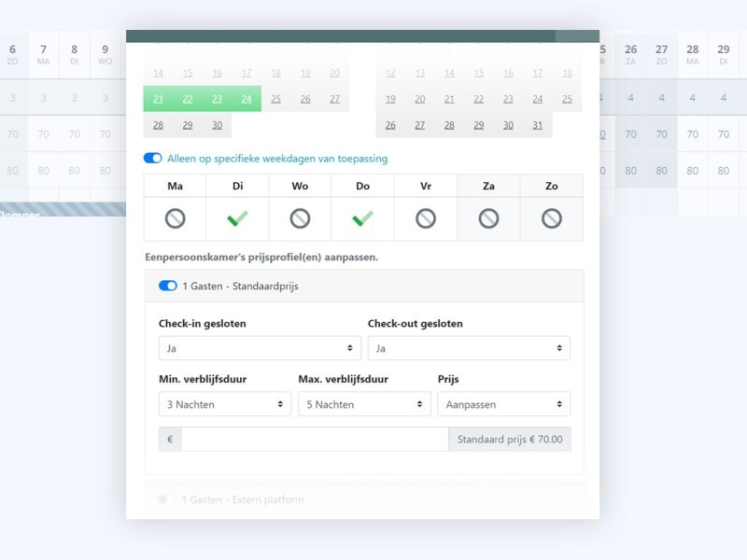The height and width of the screenshot is (560, 747).
Task: Toggle '1 Gasten - Standaardprijs' switch
Action: (168, 286)
